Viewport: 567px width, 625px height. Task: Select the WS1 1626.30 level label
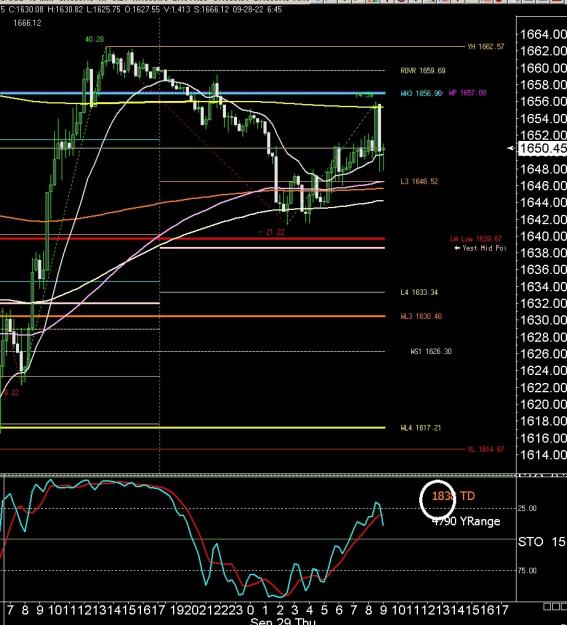pyautogui.click(x=431, y=352)
